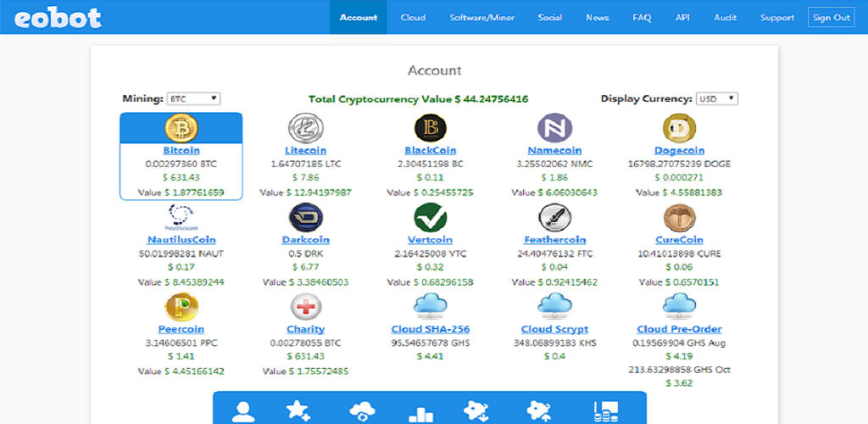Click the 0.19569904 GHS Aug text
Viewport: 868px width, 424px height.
coord(679,343)
